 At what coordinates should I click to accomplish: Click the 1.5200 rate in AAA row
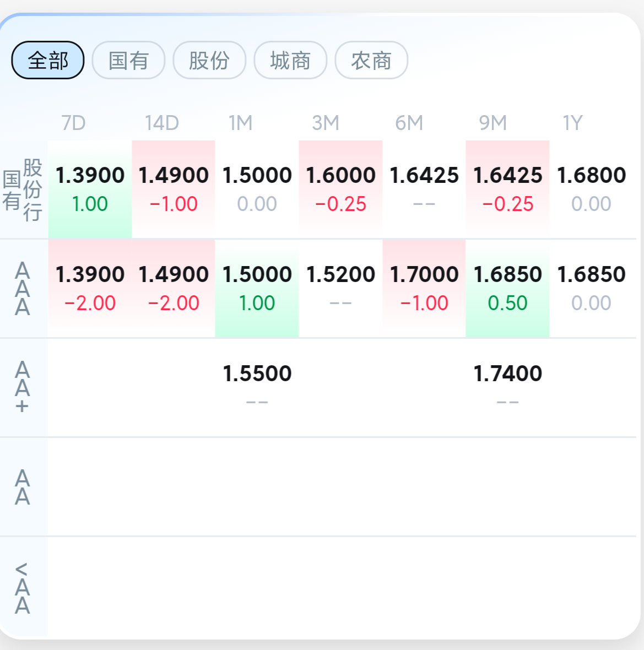point(340,275)
